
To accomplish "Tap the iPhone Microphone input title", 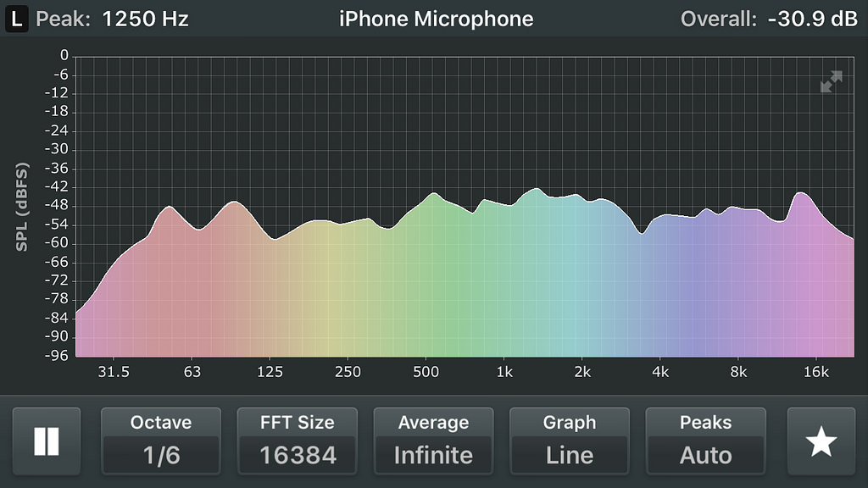I will pos(436,19).
